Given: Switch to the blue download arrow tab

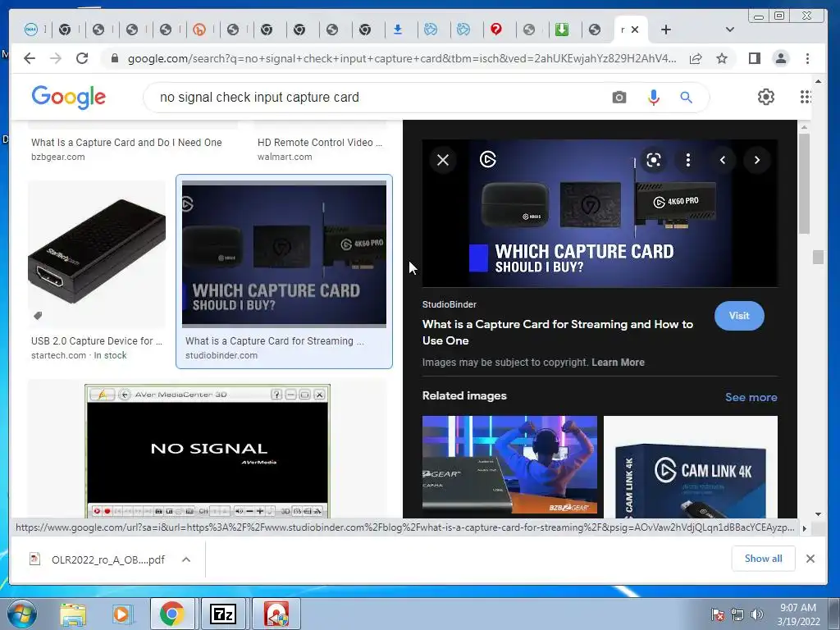Looking at the screenshot, I should pyautogui.click(x=398, y=30).
